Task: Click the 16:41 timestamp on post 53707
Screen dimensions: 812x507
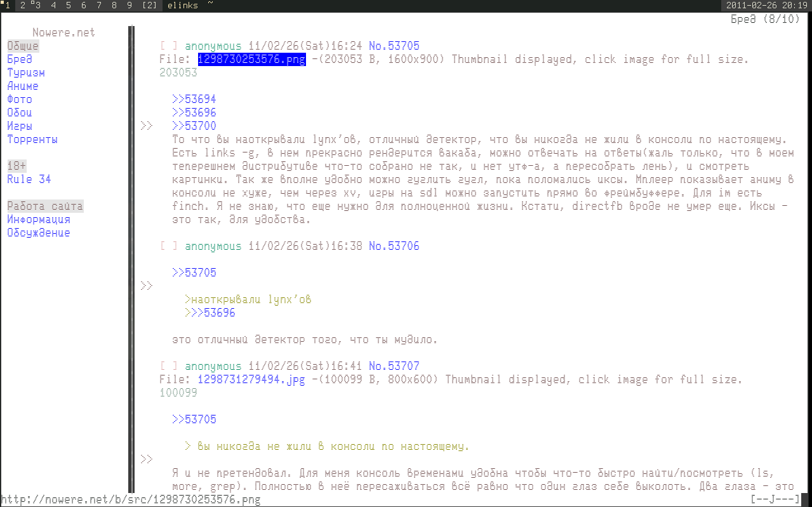Action: tap(347, 366)
